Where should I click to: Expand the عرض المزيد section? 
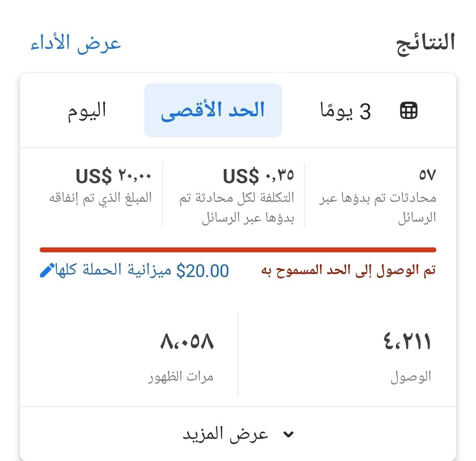(226, 434)
